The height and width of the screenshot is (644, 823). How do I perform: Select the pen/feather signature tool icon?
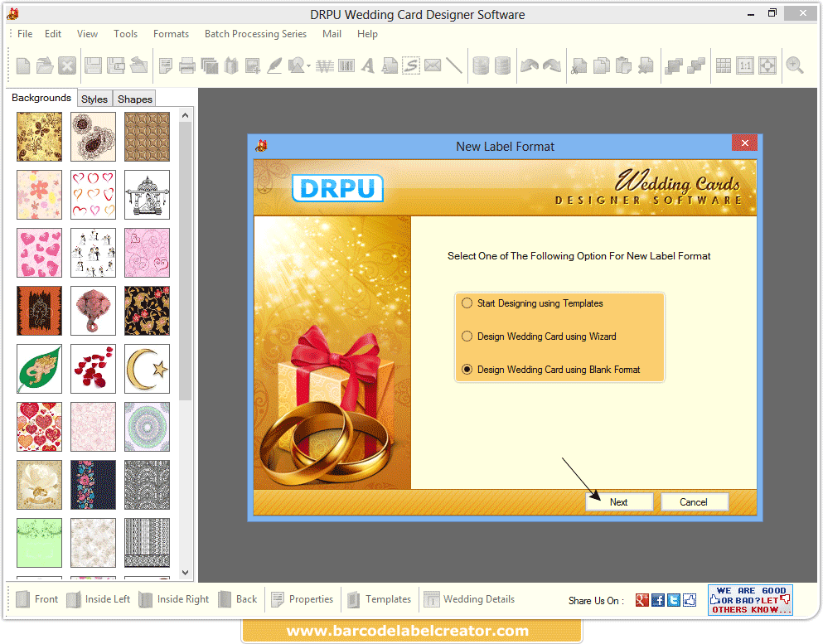point(274,65)
